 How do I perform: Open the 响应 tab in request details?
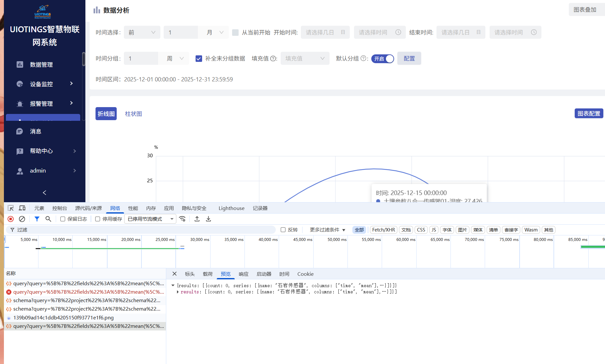click(243, 274)
